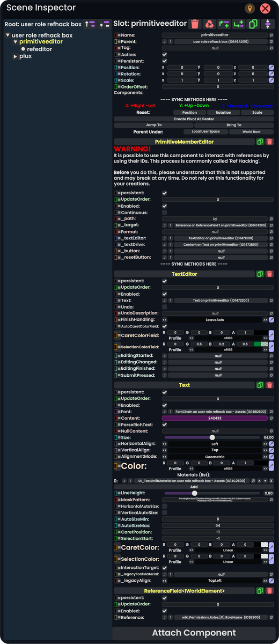Click the orange pin icon in the title bar

249,9
